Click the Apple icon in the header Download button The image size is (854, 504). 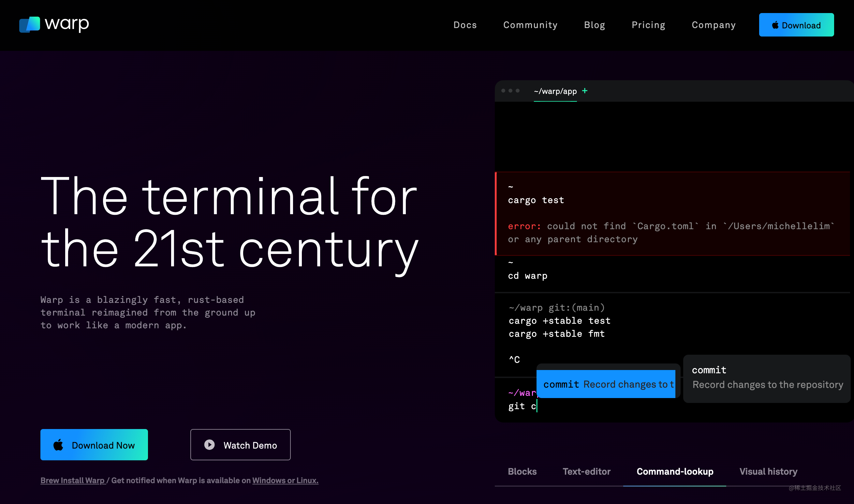[775, 25]
